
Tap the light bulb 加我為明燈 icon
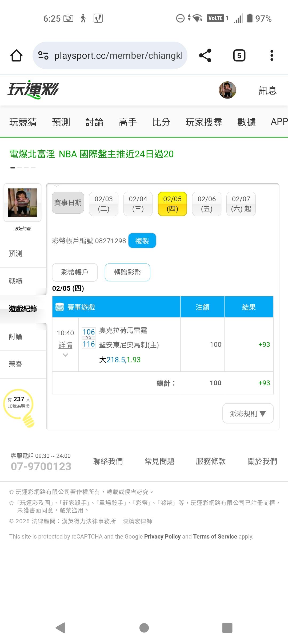click(x=19, y=407)
